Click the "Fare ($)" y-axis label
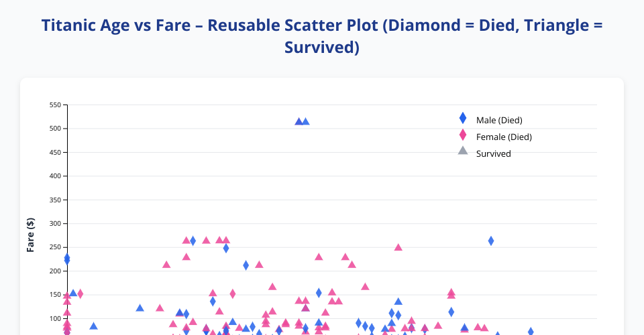 30,234
